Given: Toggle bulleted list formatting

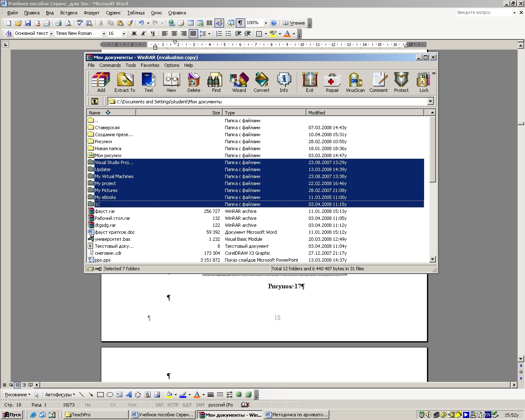Looking at the screenshot, I should (228, 34).
